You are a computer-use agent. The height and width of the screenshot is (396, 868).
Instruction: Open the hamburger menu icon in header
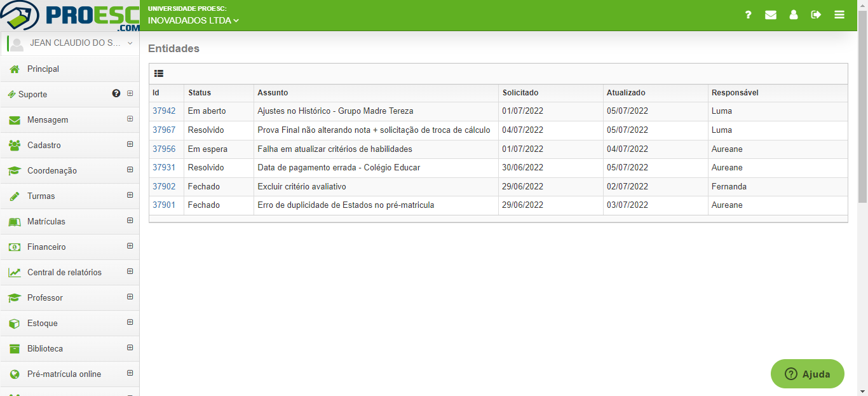[x=839, y=15]
